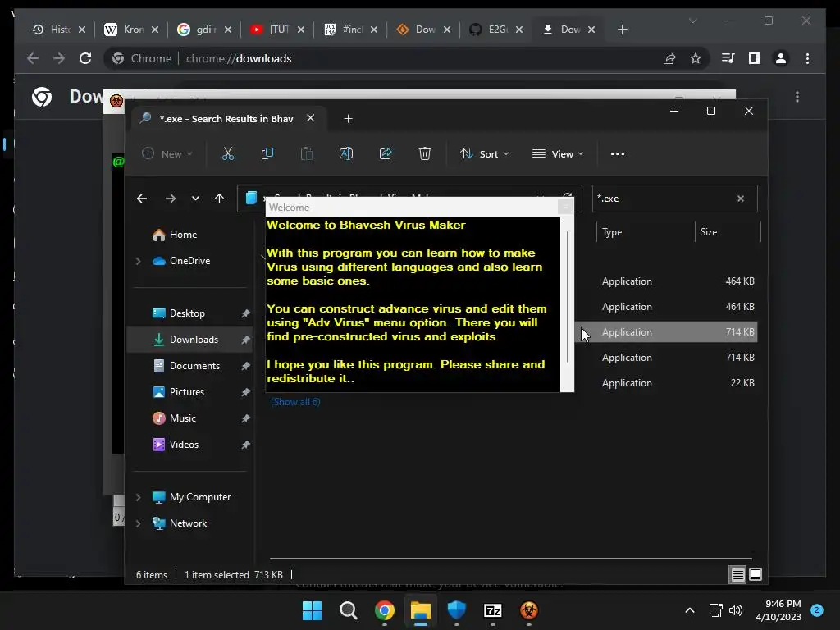Open Chrome three-dot main menu
The image size is (840, 630).
[x=807, y=58]
